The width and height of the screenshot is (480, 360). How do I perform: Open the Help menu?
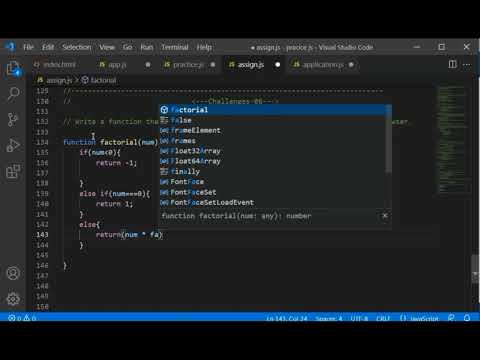(x=204, y=47)
